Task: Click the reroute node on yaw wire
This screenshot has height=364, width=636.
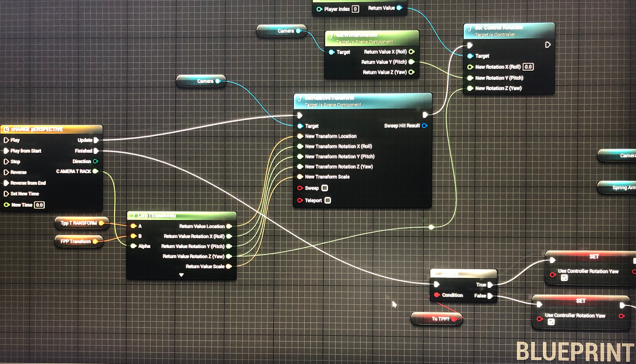Action: [x=431, y=227]
